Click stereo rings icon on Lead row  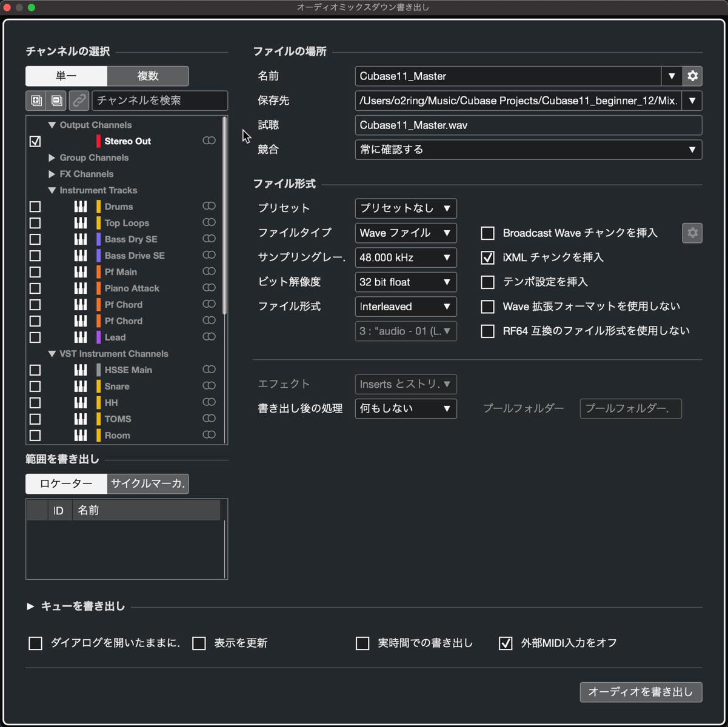(x=209, y=337)
